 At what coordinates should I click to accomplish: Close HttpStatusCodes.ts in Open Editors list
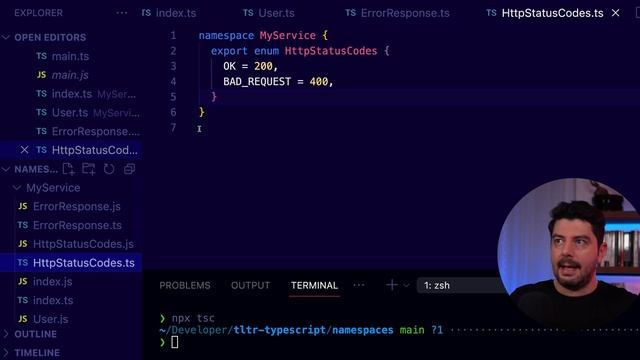point(24,150)
